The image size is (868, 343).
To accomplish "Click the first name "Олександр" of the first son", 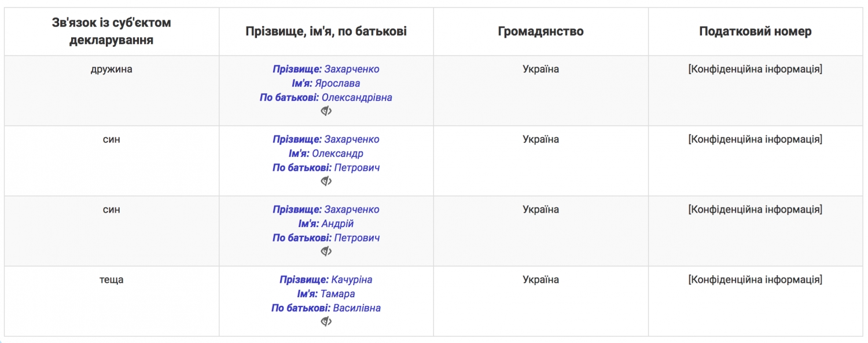I will pos(337,154).
